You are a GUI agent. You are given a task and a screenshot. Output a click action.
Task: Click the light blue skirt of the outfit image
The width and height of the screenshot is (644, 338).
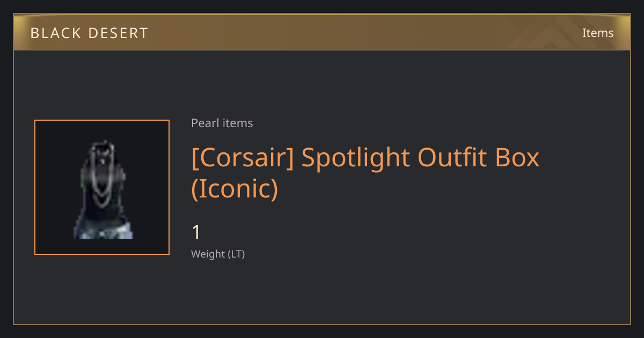coord(103,230)
